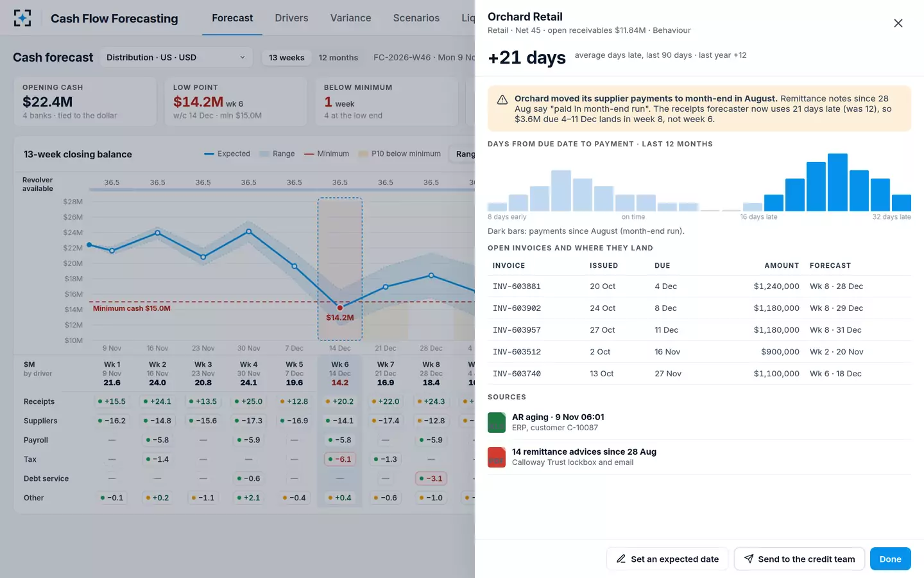Screen dimensions: 924x578
Task: Click the pencil icon for expected date
Action: click(x=621, y=559)
